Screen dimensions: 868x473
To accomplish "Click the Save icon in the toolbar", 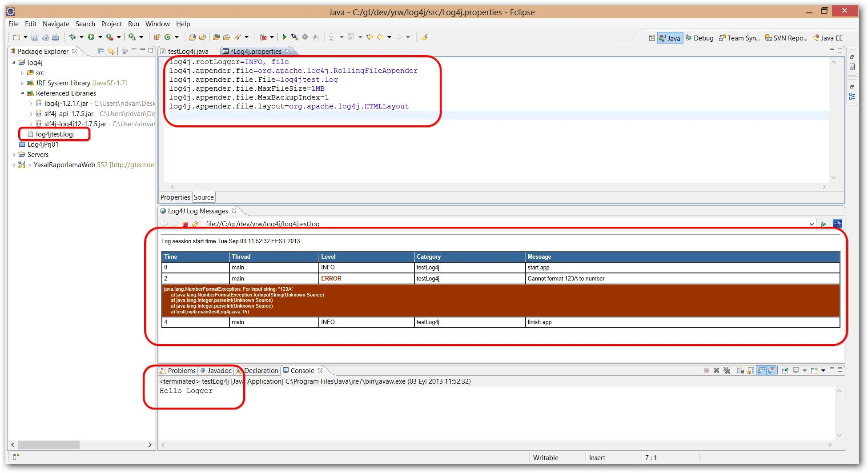I will point(35,37).
